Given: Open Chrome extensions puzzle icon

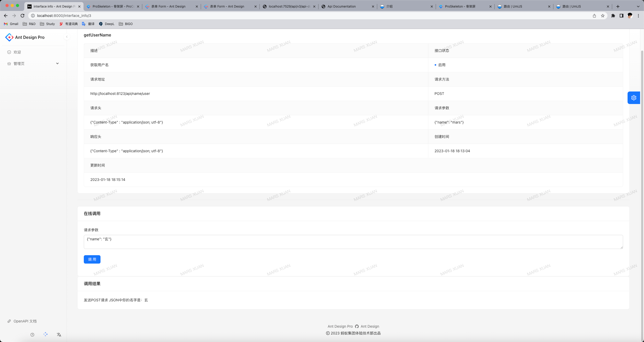Looking at the screenshot, I should pos(613,16).
